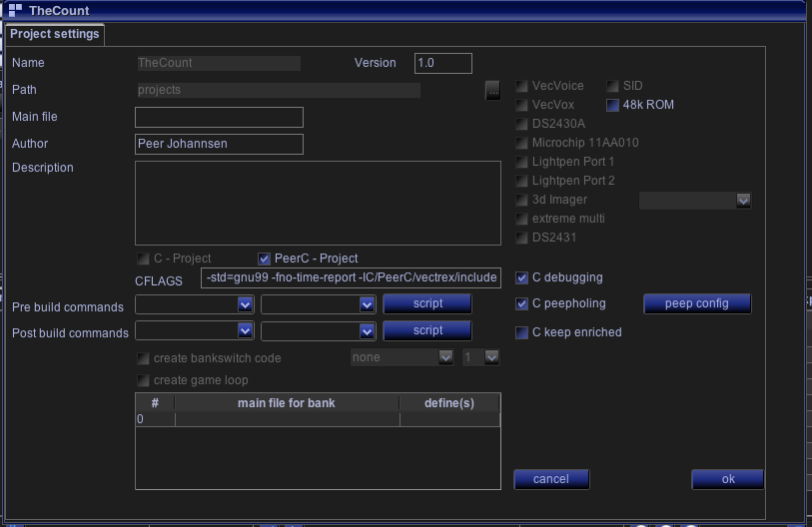Expand second Pre build commands dropdown

(366, 303)
